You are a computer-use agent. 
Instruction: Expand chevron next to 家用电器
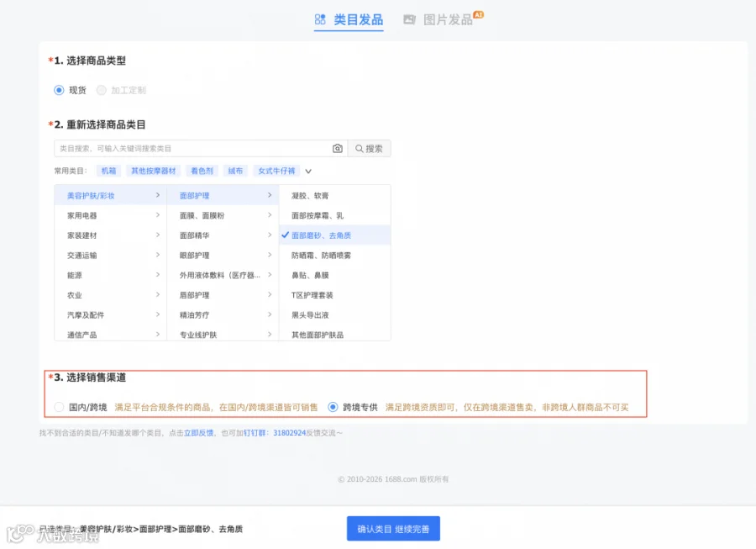click(158, 215)
